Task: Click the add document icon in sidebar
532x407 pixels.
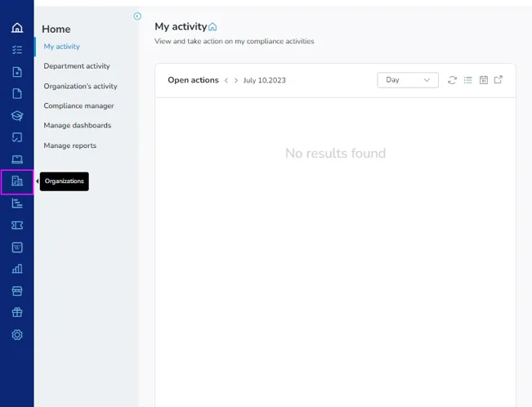Action: click(17, 72)
